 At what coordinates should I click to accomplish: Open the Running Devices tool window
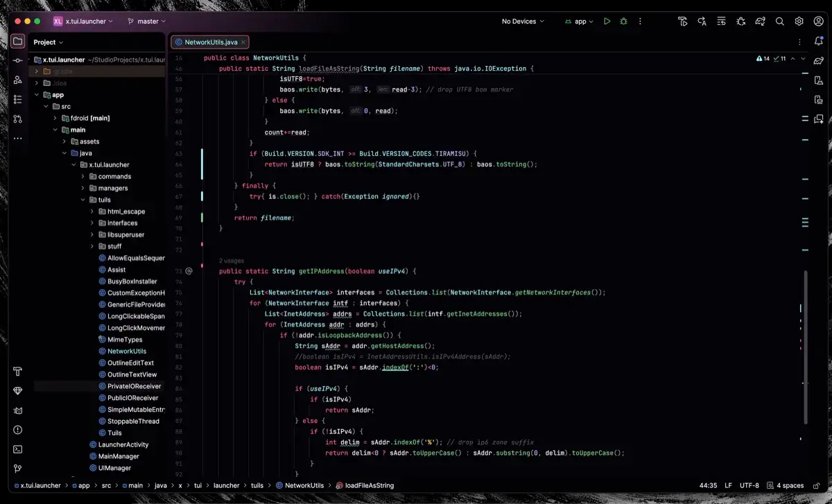click(x=818, y=100)
